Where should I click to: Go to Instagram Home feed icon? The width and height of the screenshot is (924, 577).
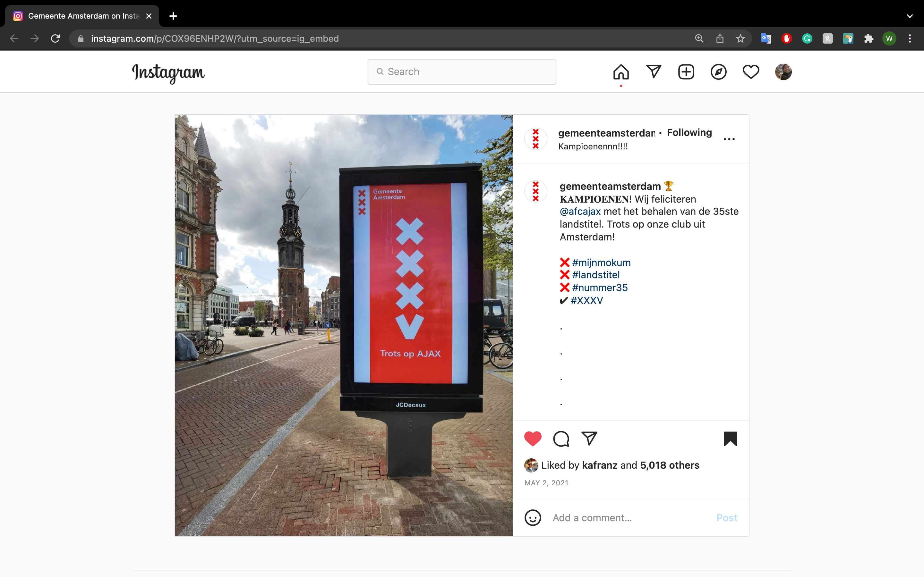tap(621, 72)
